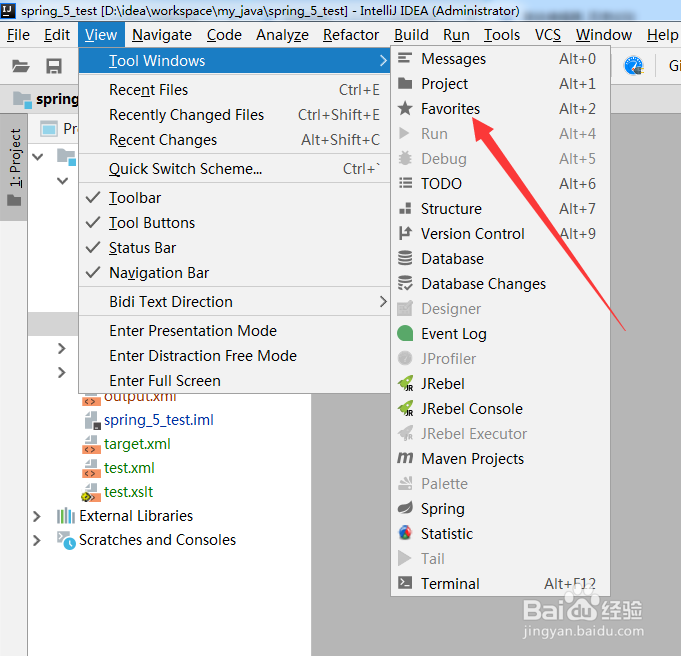This screenshot has height=656, width=681.
Task: Click the Terminal prompt icon
Action: 405,583
